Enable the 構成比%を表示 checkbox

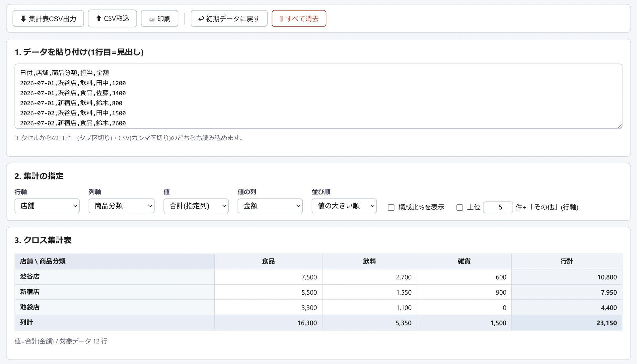click(391, 207)
